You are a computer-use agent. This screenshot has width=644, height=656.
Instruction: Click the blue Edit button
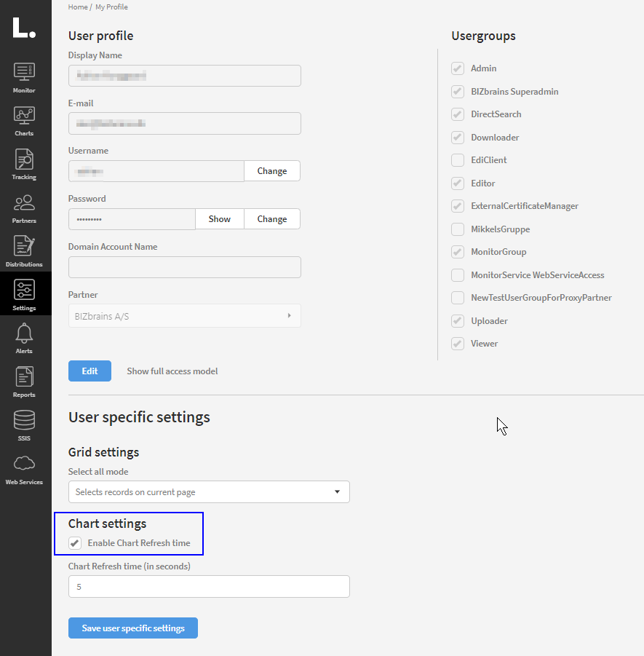90,371
